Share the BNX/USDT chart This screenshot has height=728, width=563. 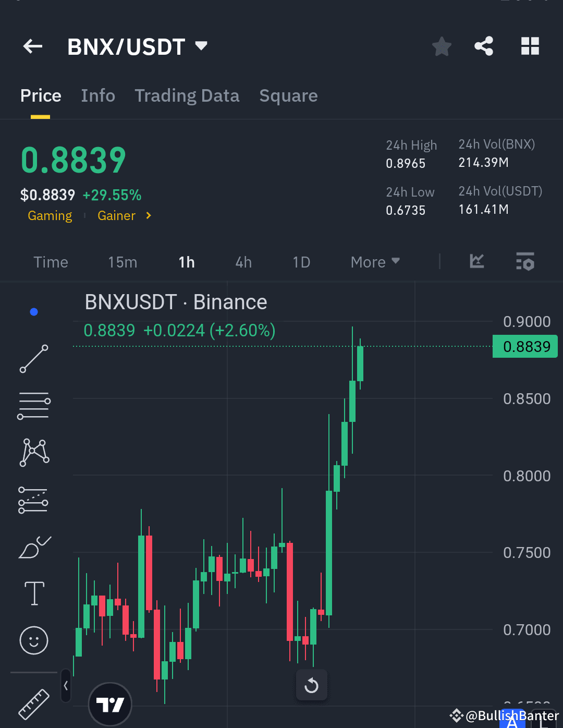(483, 46)
